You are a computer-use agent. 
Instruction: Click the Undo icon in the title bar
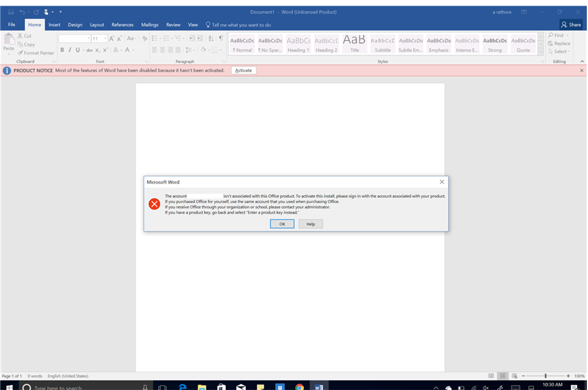(x=22, y=12)
